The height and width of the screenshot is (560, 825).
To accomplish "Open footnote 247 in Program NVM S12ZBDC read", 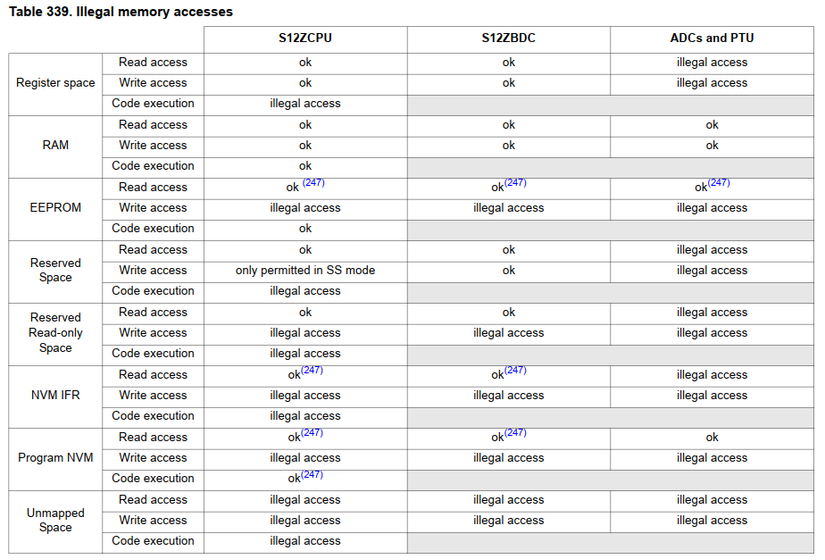I will 516,434.
